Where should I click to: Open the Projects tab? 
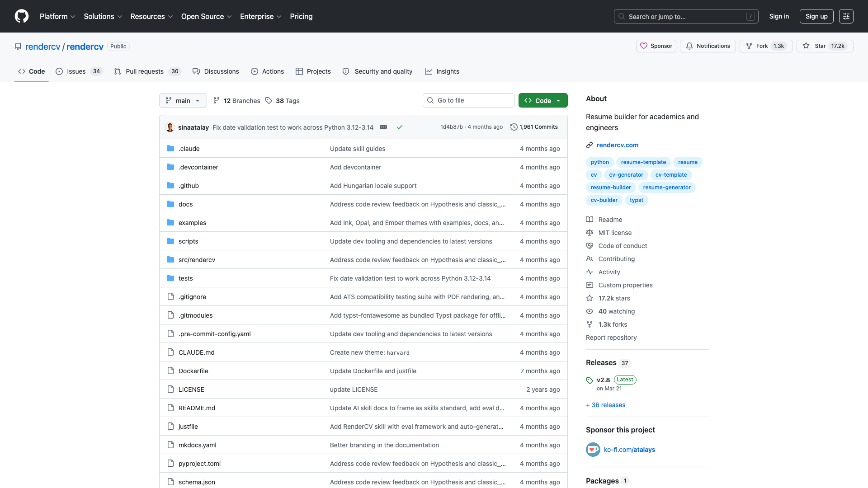coord(313,71)
